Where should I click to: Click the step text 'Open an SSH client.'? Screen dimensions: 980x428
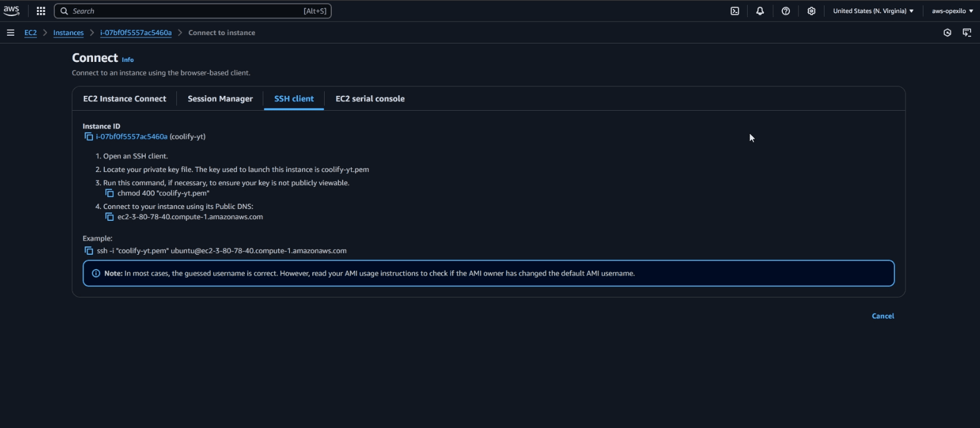pos(135,156)
